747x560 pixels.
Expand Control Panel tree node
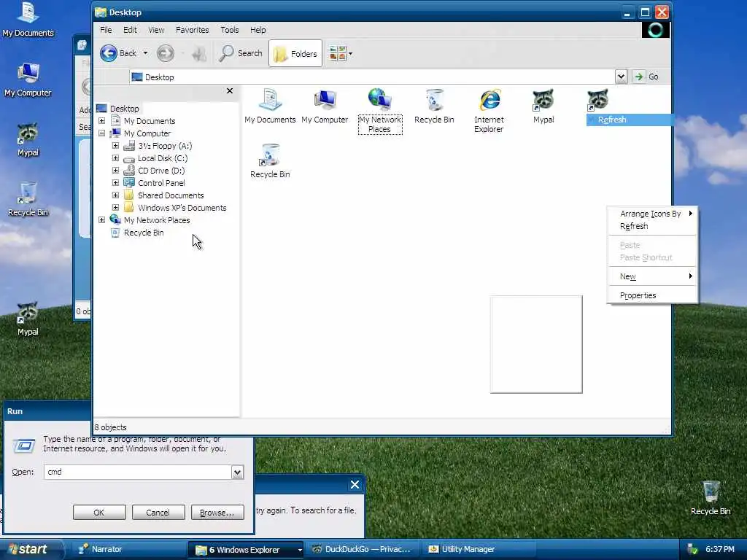115,183
